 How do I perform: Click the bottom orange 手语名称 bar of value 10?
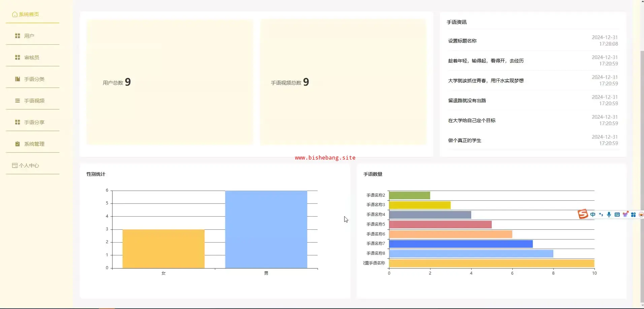click(492, 263)
